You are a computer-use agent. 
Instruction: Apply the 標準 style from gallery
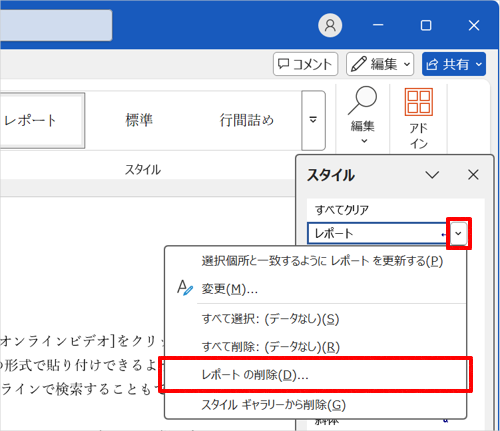pyautogui.click(x=139, y=120)
